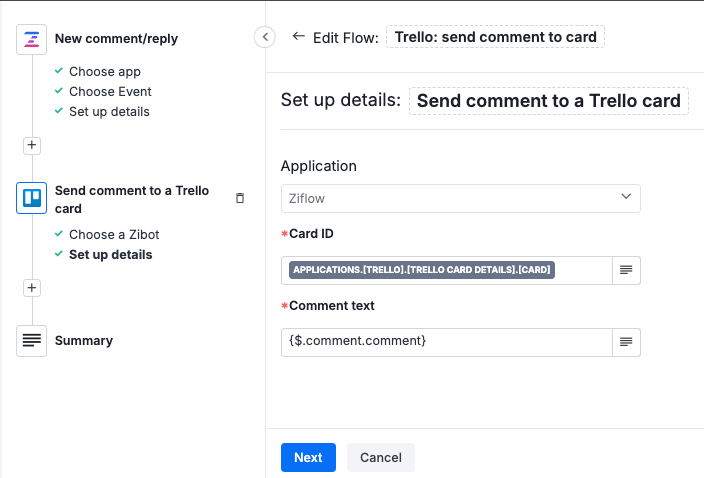704x478 pixels.
Task: Open Choose Event sub-step
Action: click(110, 92)
